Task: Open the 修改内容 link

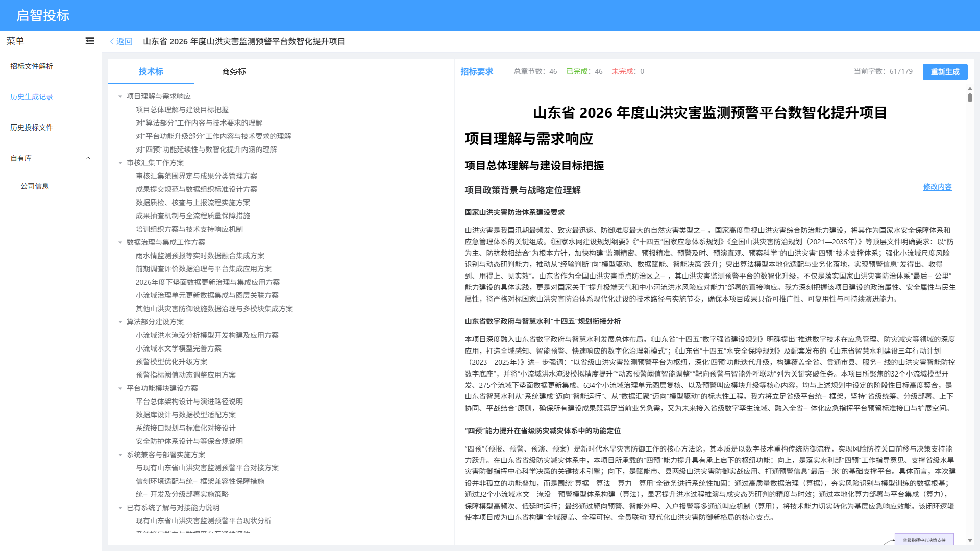Action: pyautogui.click(x=937, y=187)
